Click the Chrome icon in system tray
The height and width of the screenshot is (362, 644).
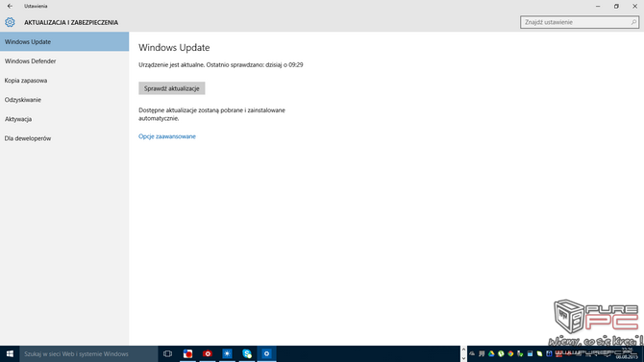click(510, 353)
